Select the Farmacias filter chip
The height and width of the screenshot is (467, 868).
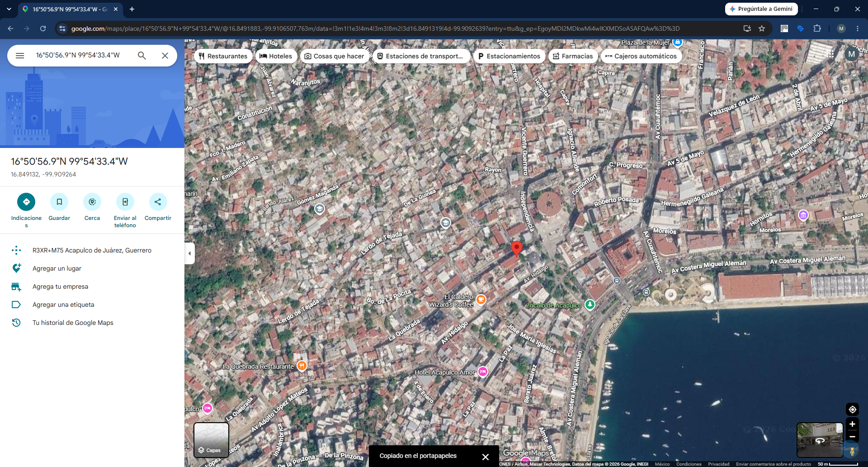point(573,56)
